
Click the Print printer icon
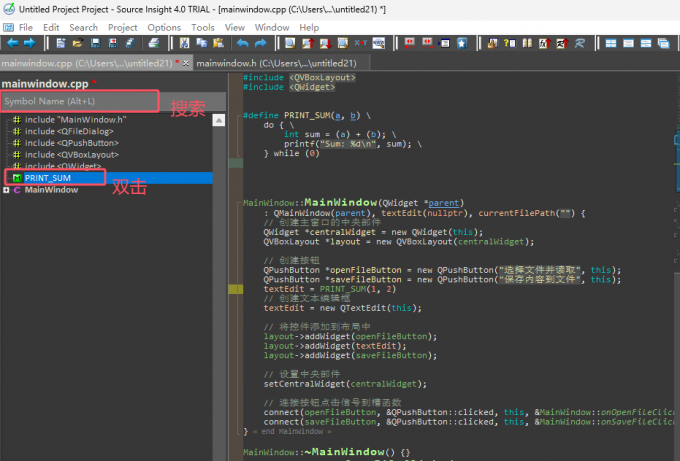(x=154, y=43)
